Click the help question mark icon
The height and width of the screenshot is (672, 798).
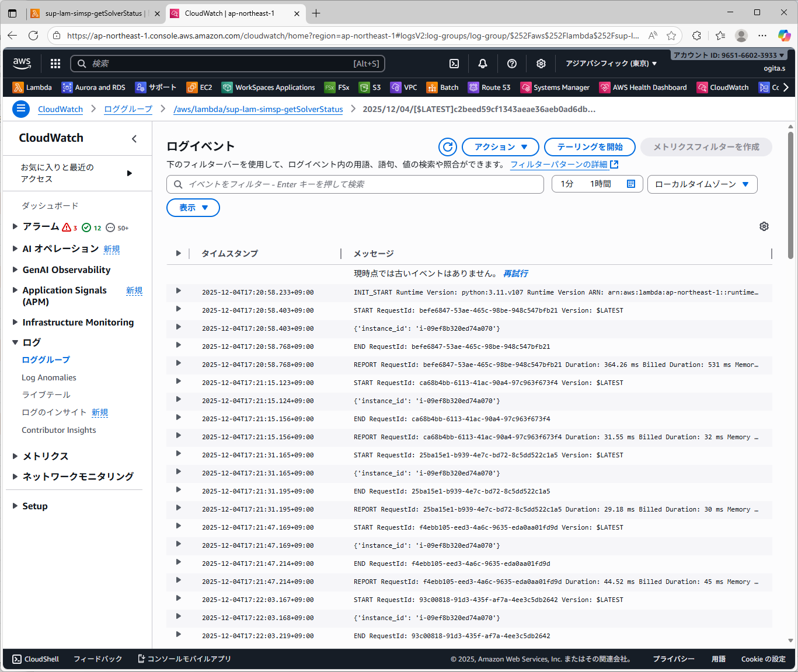512,64
